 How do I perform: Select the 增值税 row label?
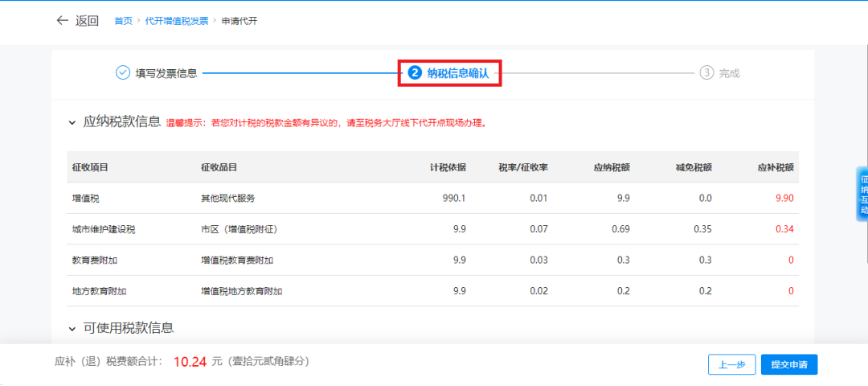pos(86,199)
